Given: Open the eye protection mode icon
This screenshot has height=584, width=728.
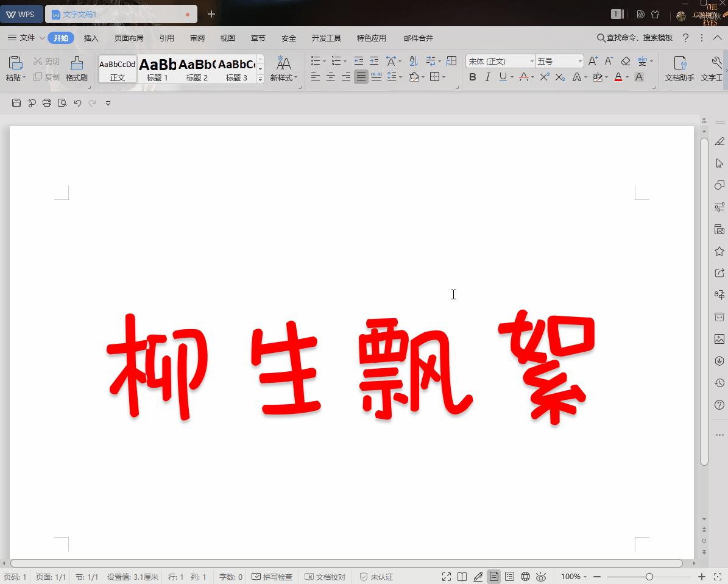Looking at the screenshot, I should 541,577.
